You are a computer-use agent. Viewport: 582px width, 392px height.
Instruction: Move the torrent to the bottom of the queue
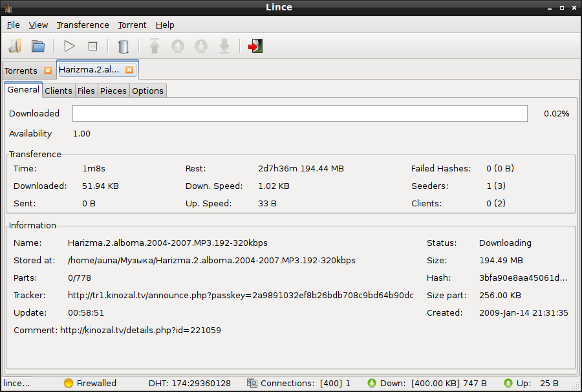(x=224, y=46)
